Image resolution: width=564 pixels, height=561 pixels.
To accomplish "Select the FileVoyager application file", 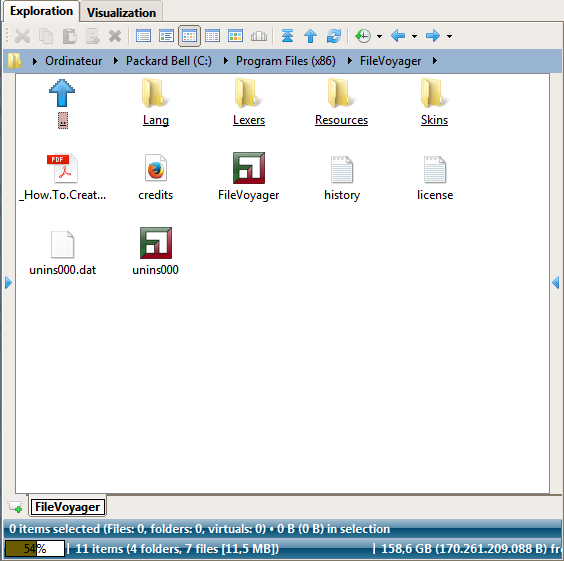I will (x=249, y=177).
